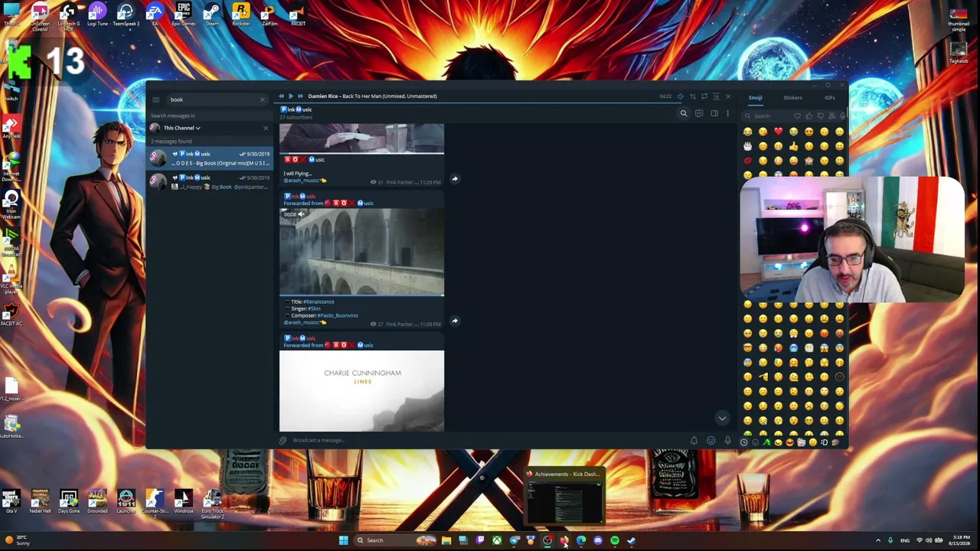Viewport: 980px width, 551px height.
Task: Open the ENG language switcher
Action: 905,541
